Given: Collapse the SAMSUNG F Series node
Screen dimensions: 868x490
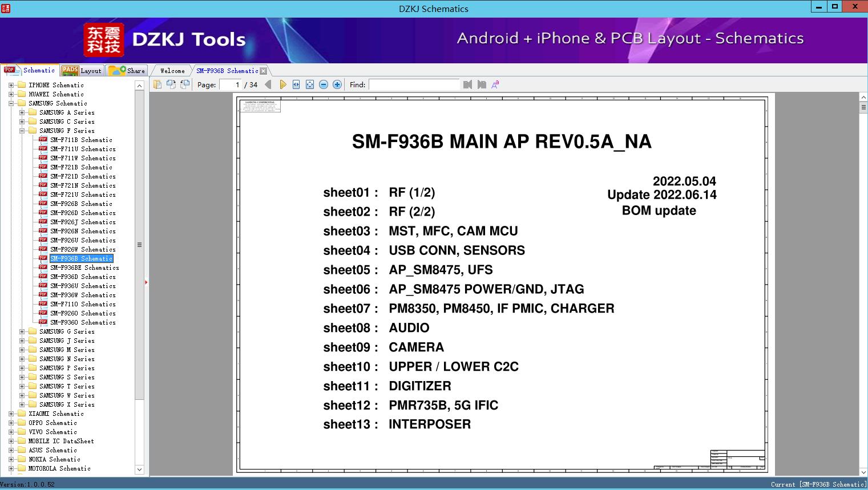Looking at the screenshot, I should point(22,131).
